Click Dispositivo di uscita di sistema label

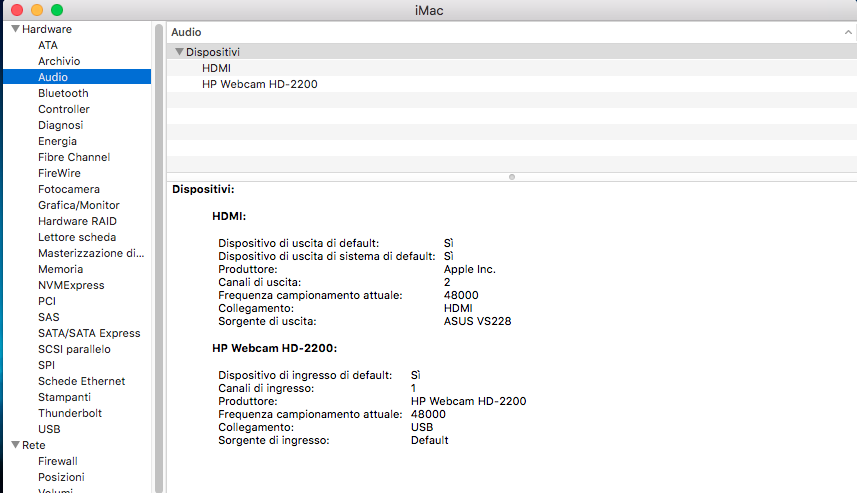coord(327,256)
